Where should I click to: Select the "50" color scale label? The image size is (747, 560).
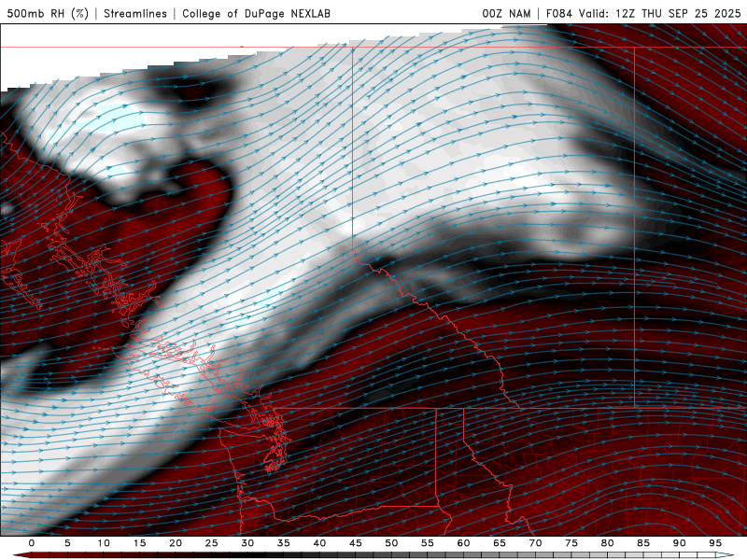(391, 543)
